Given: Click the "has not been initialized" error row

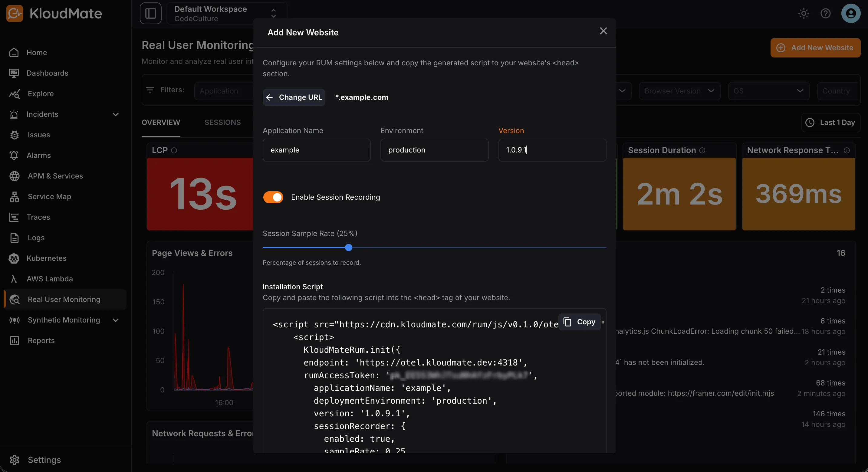Looking at the screenshot, I should (x=731, y=357).
